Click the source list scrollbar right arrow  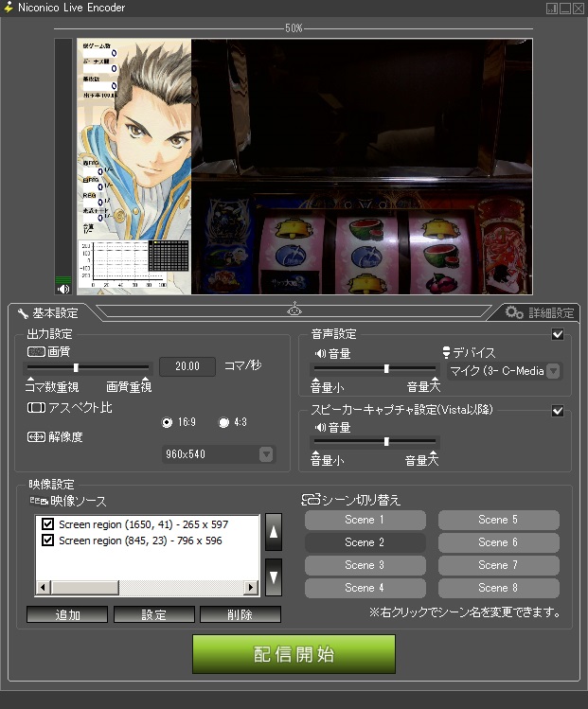(251, 588)
